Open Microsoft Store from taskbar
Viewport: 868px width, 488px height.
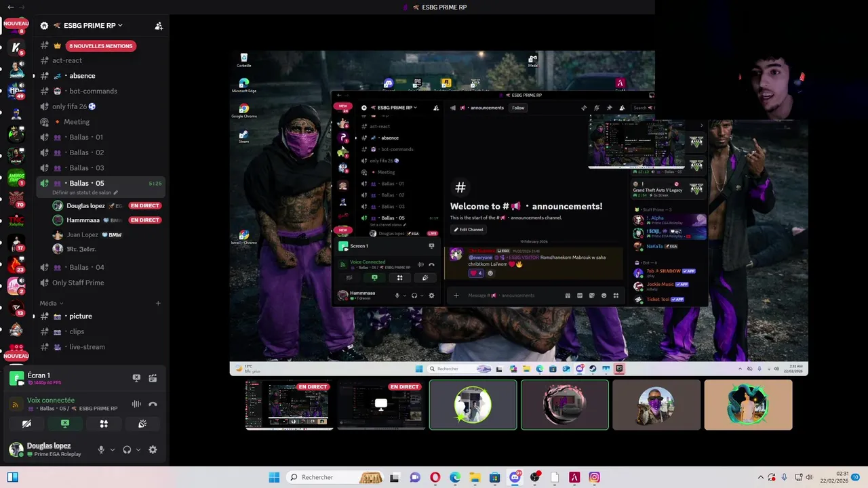(494, 477)
